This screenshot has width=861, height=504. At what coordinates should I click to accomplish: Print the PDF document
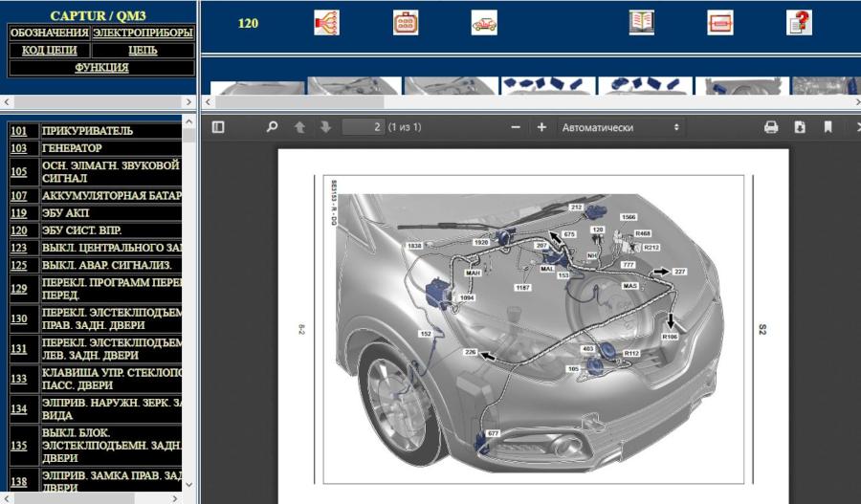click(771, 127)
